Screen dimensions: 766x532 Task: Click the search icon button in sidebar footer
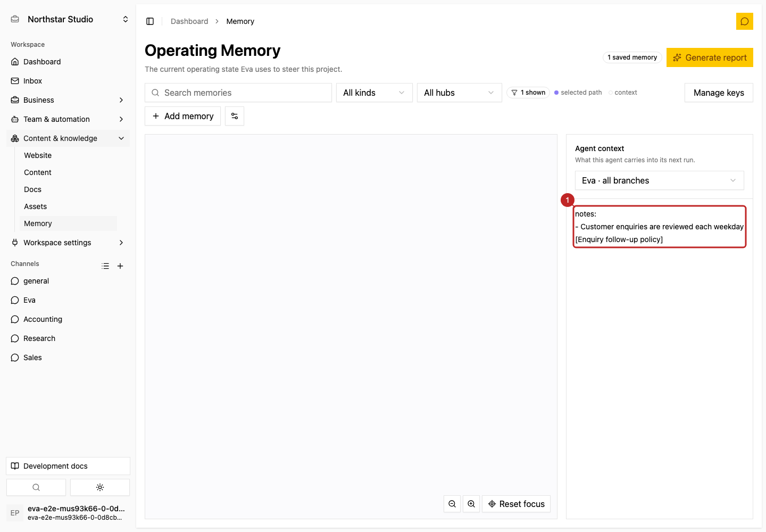point(36,487)
